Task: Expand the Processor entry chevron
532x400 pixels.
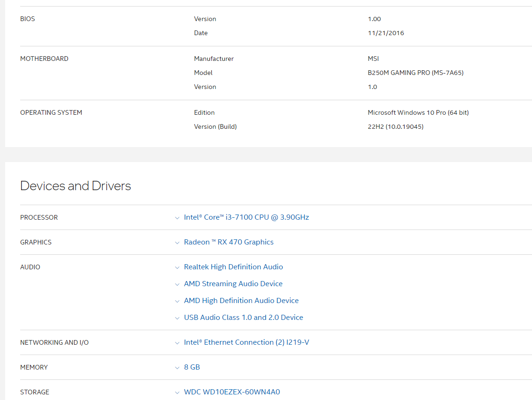Action: [177, 218]
